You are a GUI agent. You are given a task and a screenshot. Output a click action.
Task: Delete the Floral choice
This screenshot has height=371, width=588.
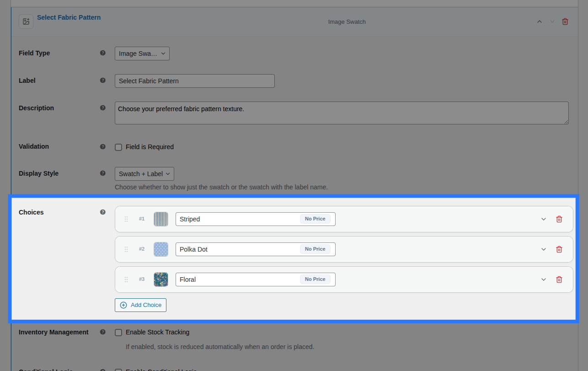click(559, 280)
